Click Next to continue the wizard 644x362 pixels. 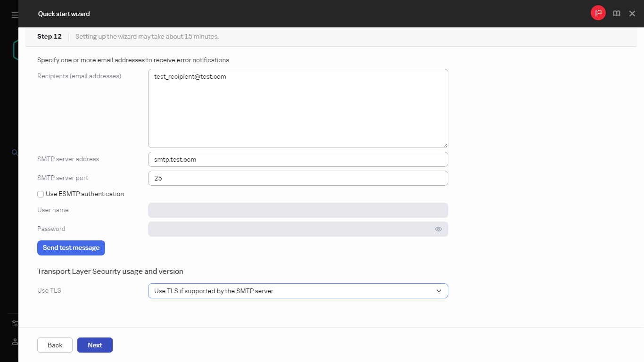tap(95, 345)
